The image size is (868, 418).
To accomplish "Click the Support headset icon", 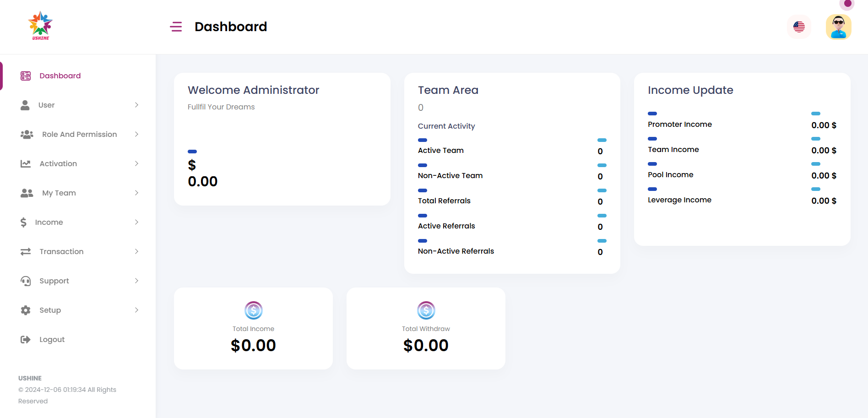I will (26, 281).
